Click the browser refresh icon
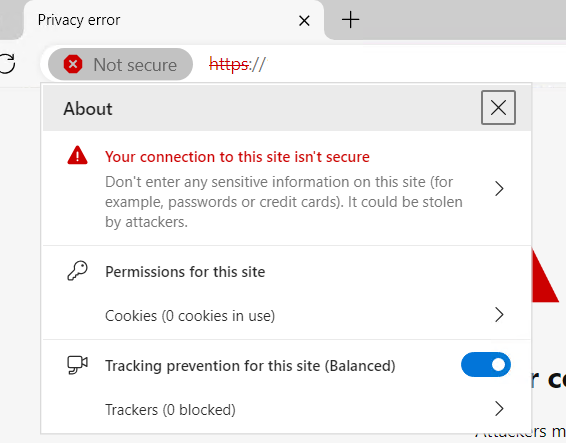 [7, 64]
